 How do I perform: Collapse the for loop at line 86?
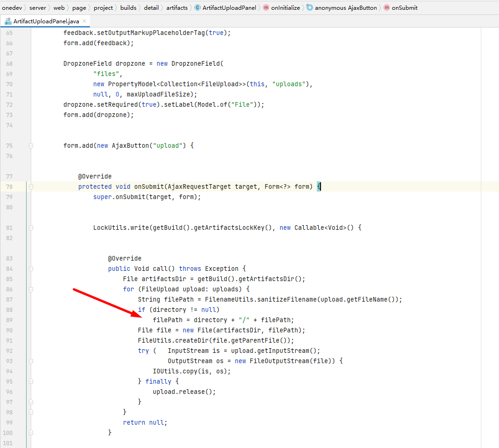coord(30,289)
